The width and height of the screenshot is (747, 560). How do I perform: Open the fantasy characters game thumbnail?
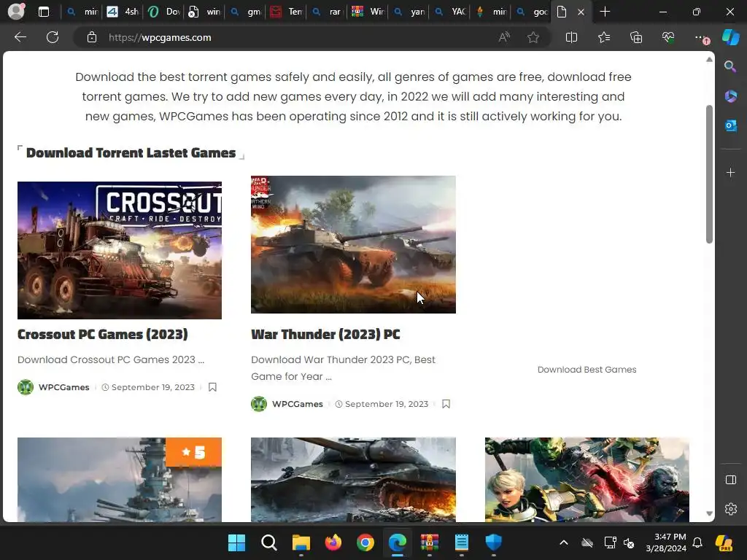point(587,480)
